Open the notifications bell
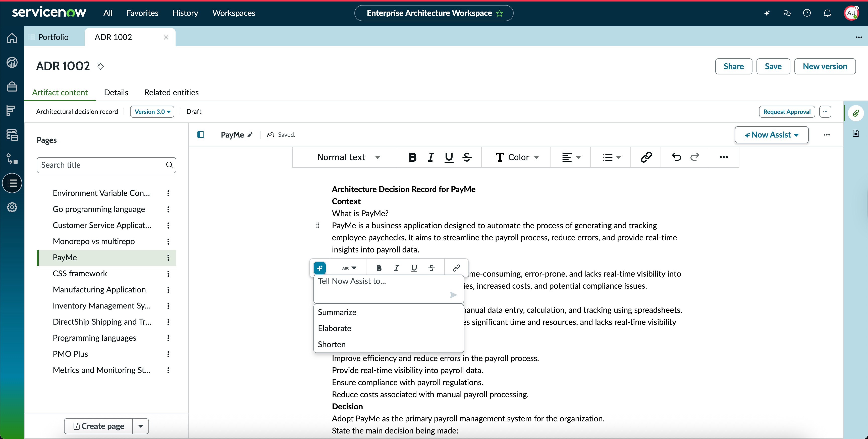 [x=827, y=13]
